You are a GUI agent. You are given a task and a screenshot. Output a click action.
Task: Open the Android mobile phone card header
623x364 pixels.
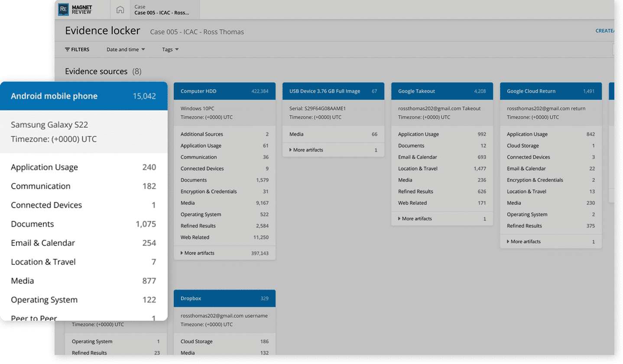(83, 96)
